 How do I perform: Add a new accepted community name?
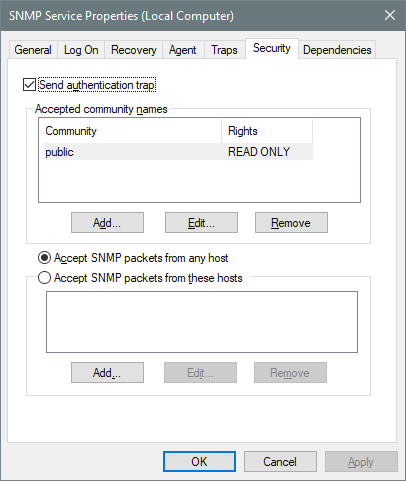[x=107, y=222]
